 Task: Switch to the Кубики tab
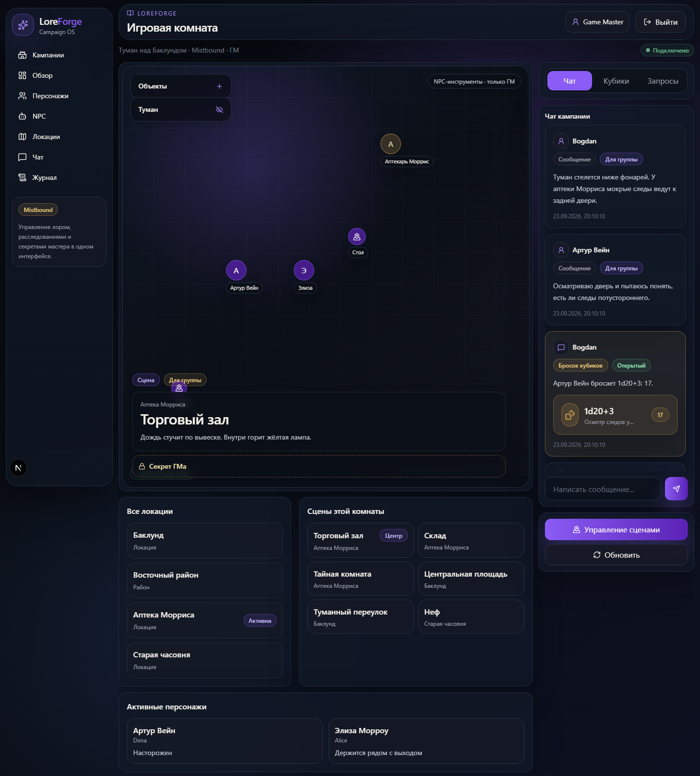point(616,81)
